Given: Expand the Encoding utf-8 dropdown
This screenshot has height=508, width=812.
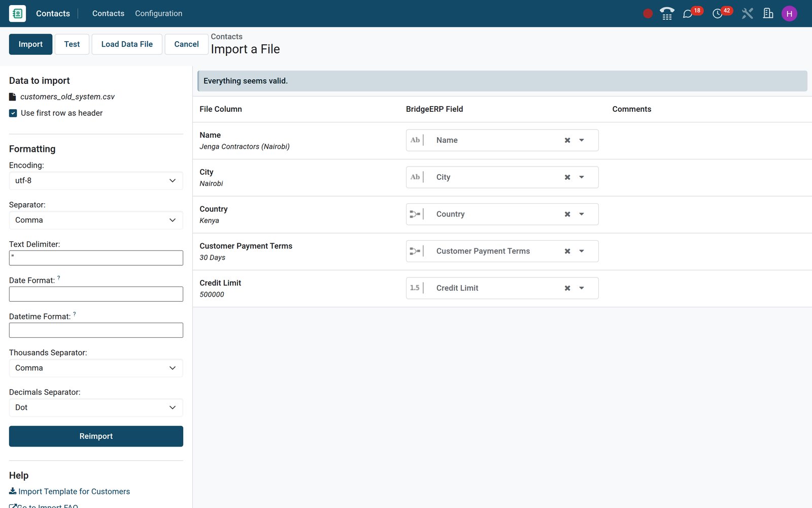Looking at the screenshot, I should pos(96,181).
